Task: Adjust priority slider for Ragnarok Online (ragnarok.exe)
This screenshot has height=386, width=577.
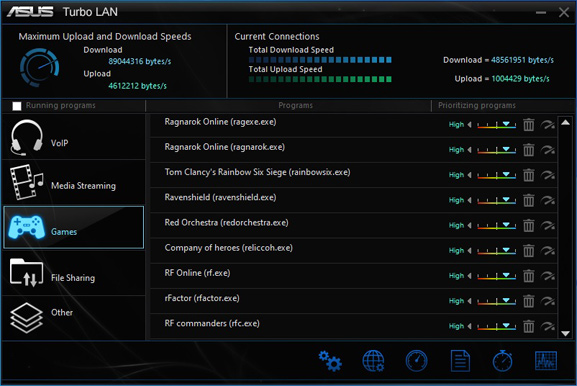Action: pyautogui.click(x=496, y=150)
